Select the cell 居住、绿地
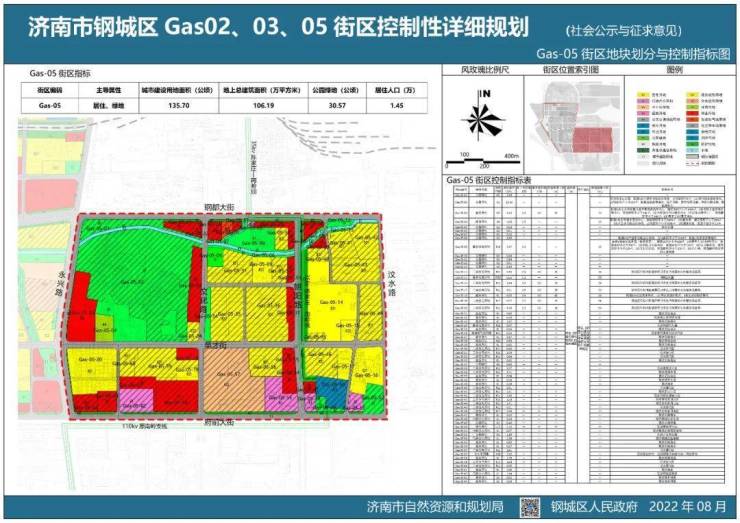 [109, 106]
